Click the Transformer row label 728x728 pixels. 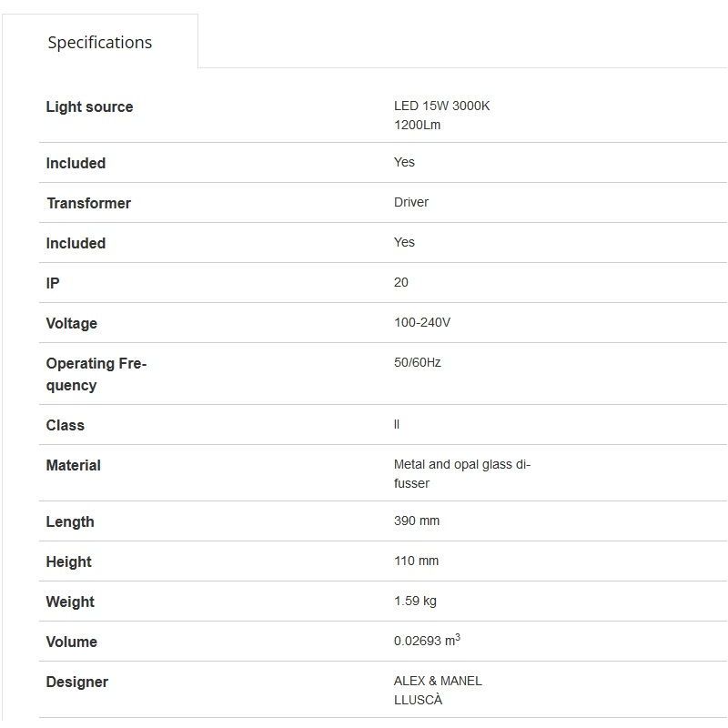pyautogui.click(x=88, y=203)
